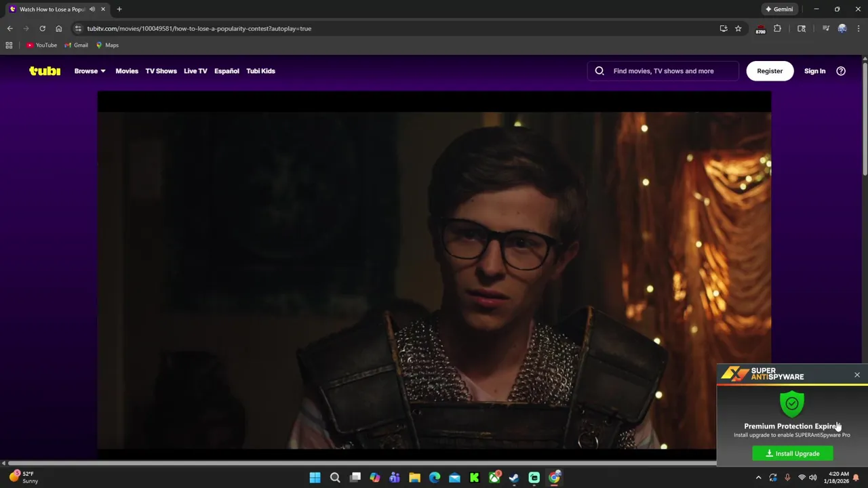Open the Movies section

[x=127, y=70]
